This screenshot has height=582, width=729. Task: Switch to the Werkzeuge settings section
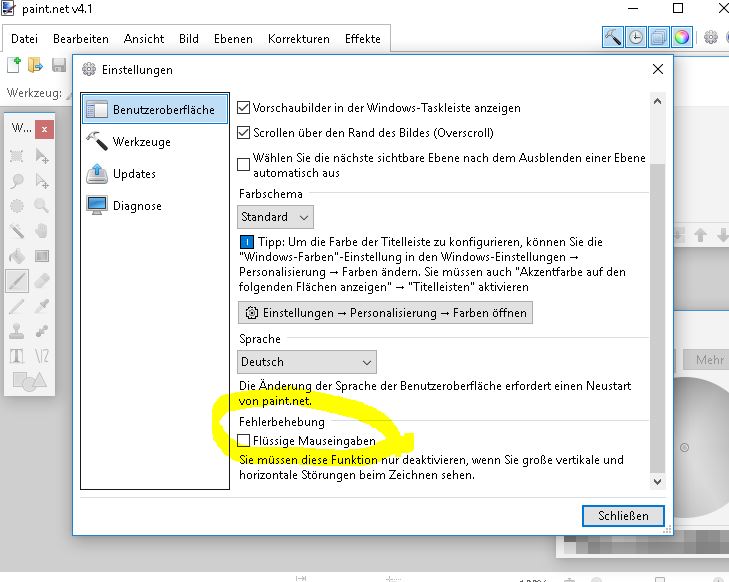pos(155,141)
